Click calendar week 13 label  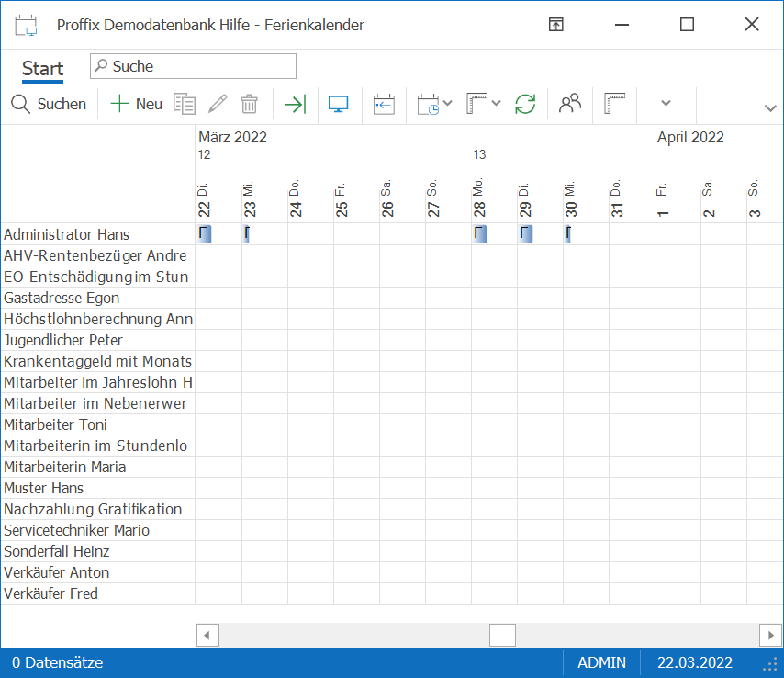click(479, 154)
